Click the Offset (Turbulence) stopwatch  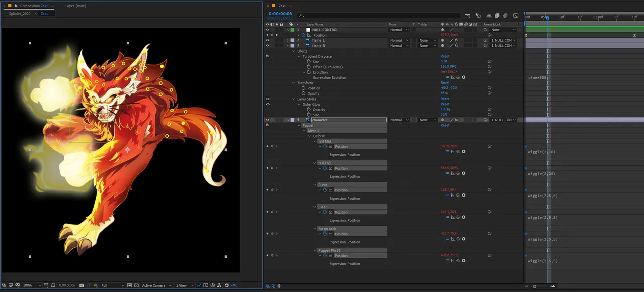[309, 67]
